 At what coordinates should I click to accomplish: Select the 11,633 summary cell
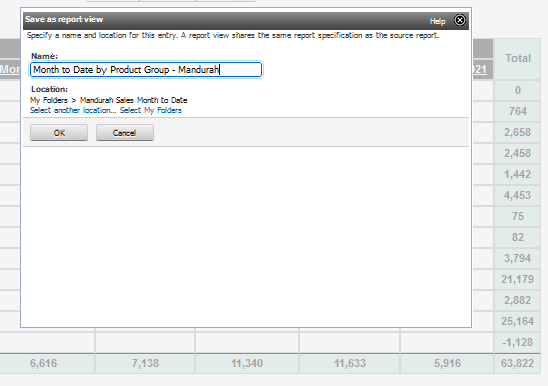[350, 363]
